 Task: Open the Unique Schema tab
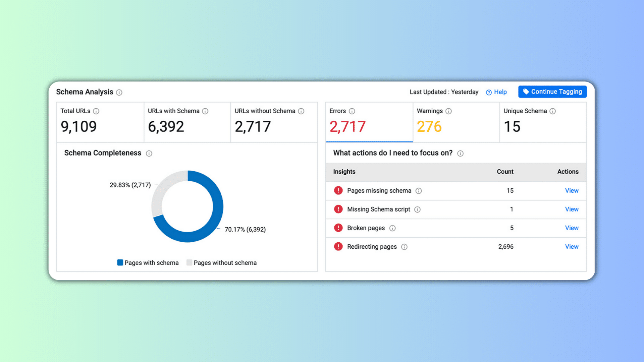tap(543, 122)
